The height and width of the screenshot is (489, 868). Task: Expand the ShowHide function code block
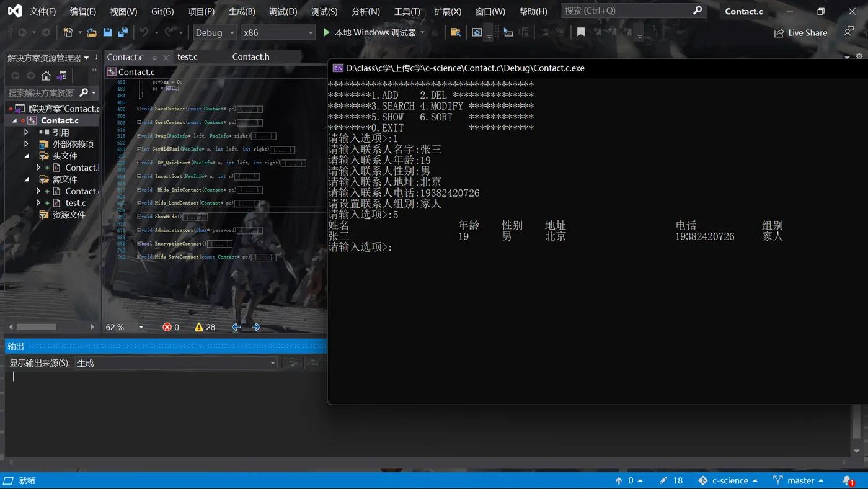pyautogui.click(x=139, y=217)
